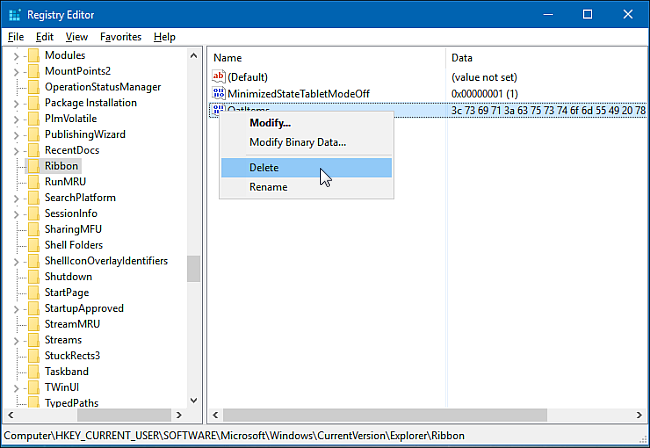Click the PlmVolatile folder icon

point(34,119)
